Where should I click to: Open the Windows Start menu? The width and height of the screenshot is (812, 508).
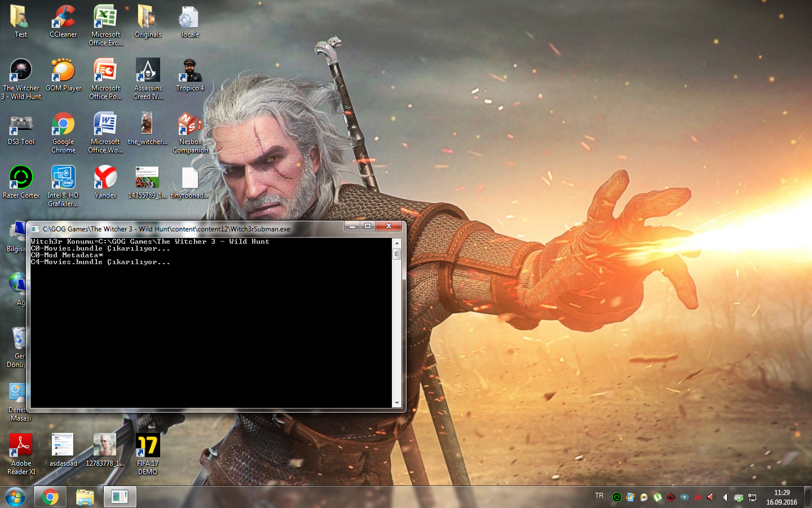(x=15, y=497)
